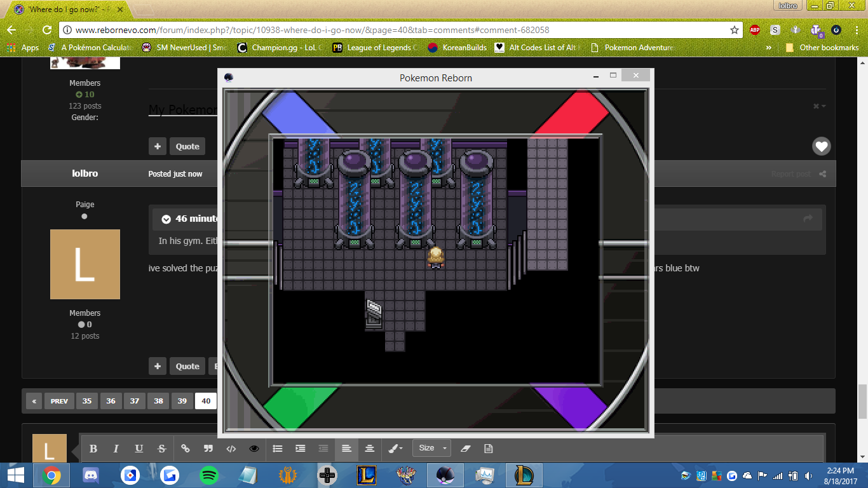Open the Windows Start menu
Screen dimensions: 868x488
[15, 475]
